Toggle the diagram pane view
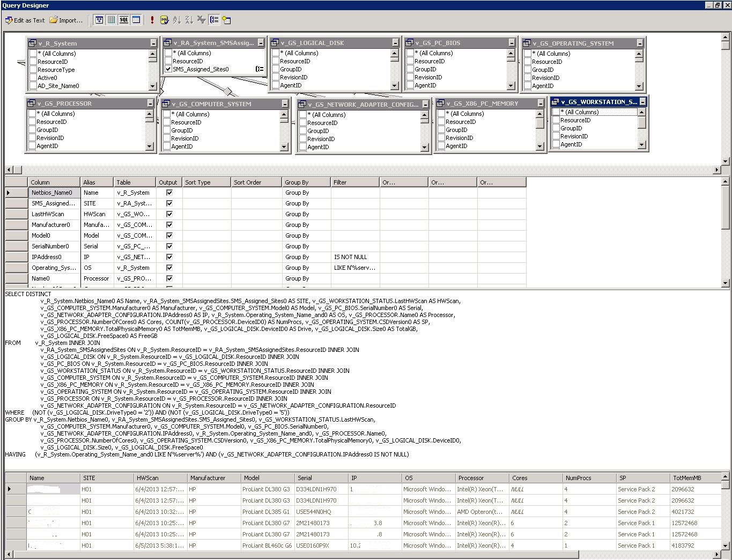This screenshot has width=732, height=560. [99, 20]
